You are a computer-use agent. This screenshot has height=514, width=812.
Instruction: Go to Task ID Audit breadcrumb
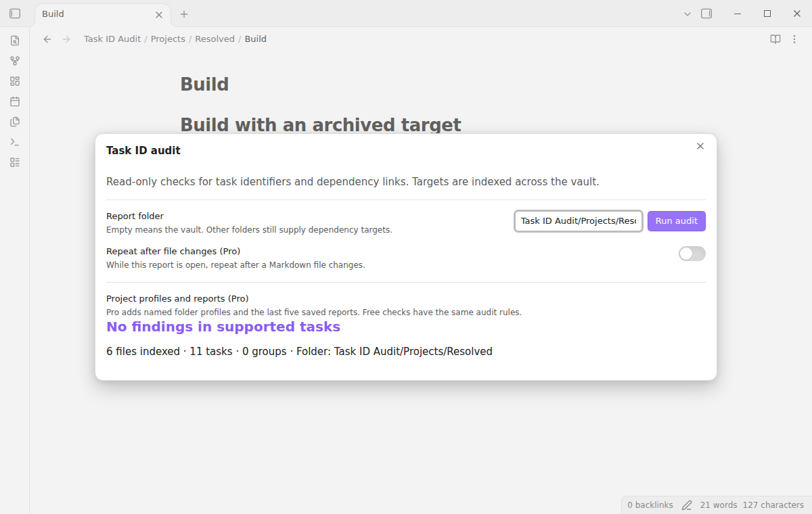pyautogui.click(x=112, y=39)
